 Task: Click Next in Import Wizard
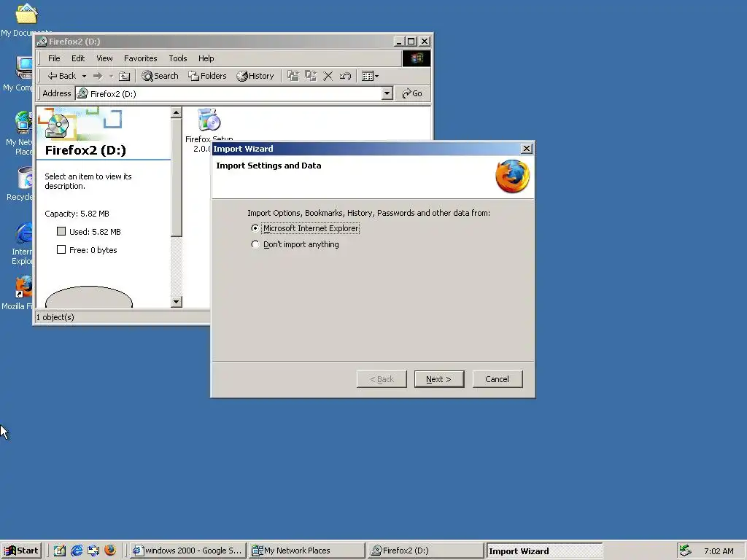438,379
